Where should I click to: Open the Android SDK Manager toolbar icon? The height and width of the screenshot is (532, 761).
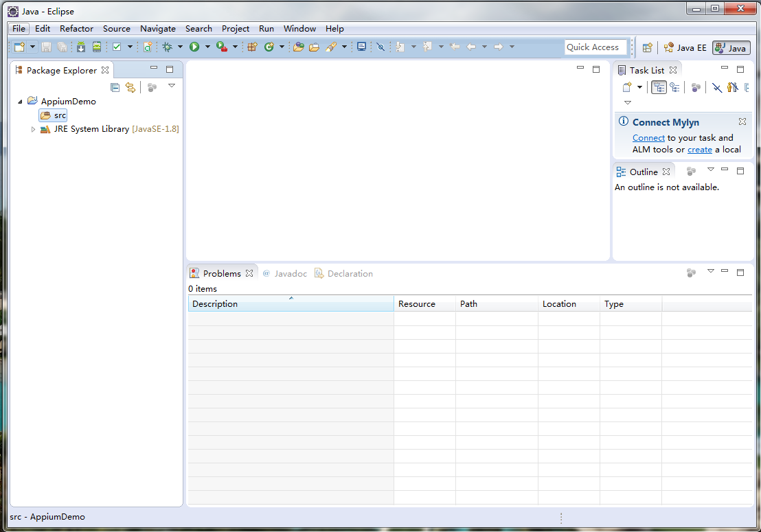click(x=81, y=47)
